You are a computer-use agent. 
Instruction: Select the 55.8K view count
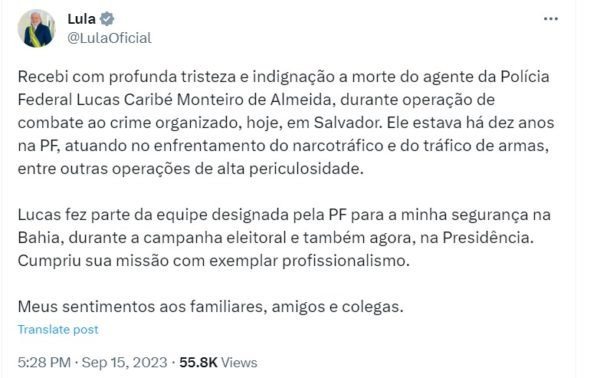[x=198, y=362]
